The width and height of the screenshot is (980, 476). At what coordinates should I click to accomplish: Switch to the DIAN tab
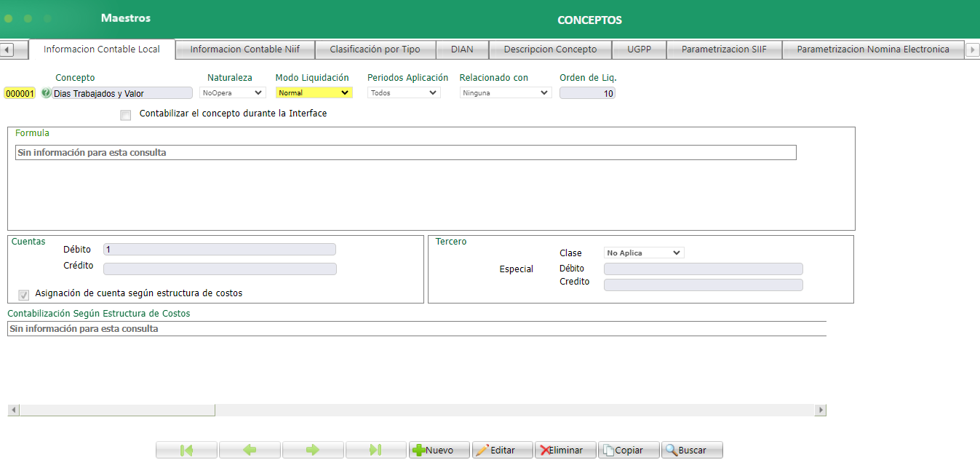point(461,49)
